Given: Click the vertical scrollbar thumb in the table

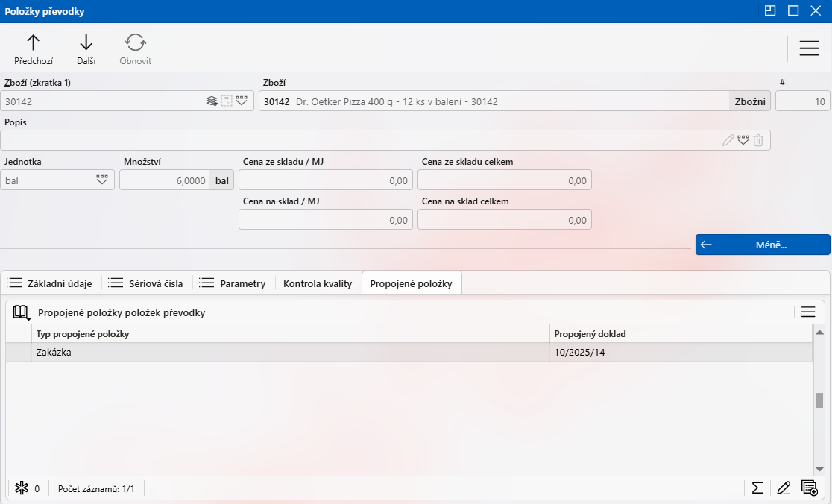Looking at the screenshot, I should coord(819,400).
